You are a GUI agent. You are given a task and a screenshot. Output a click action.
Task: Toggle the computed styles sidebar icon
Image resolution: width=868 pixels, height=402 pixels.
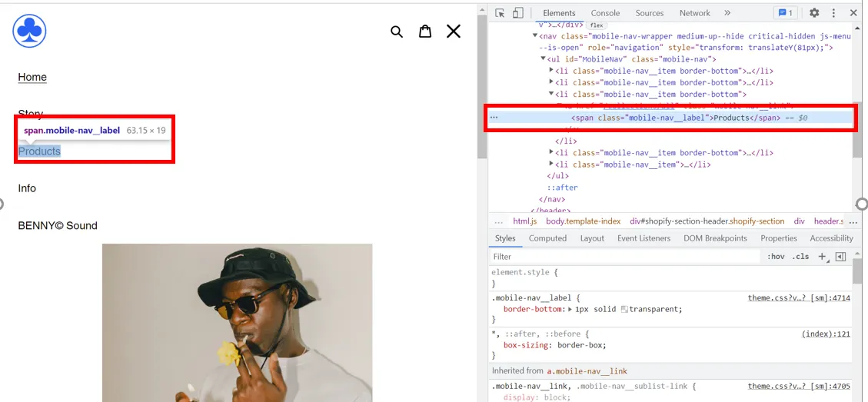(x=841, y=257)
